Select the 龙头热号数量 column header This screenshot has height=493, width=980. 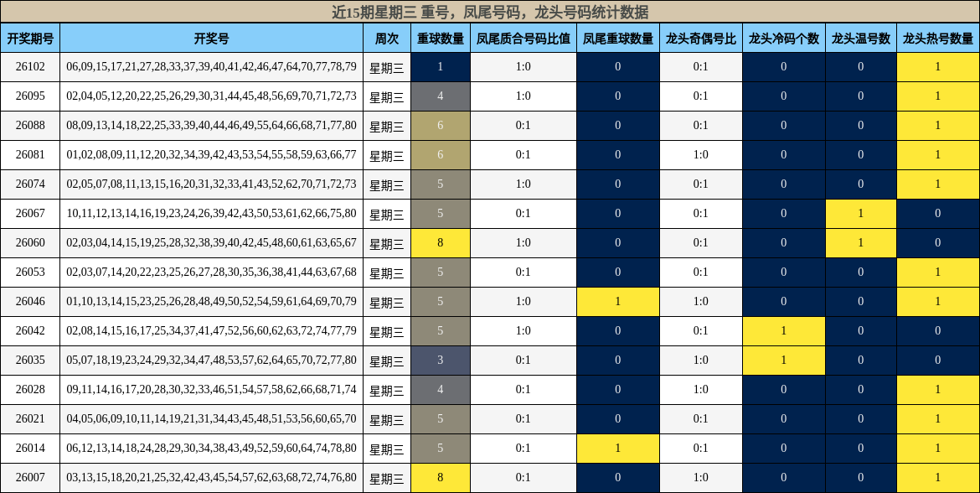coord(937,38)
